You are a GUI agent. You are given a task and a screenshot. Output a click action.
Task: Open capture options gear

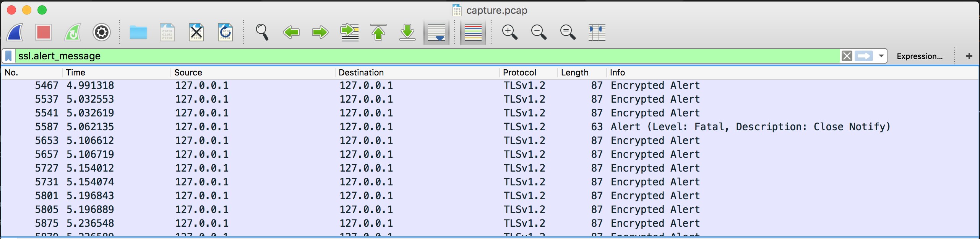[x=102, y=33]
